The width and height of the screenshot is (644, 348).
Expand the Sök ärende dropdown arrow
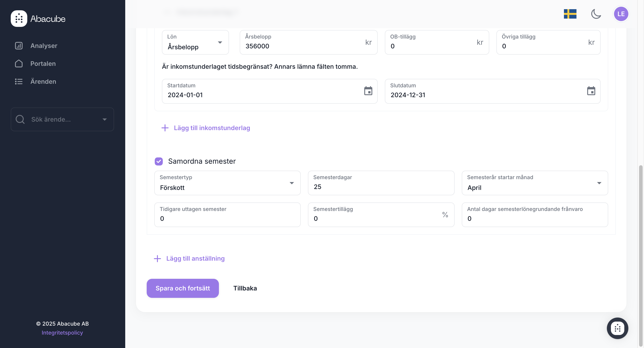[x=104, y=119]
